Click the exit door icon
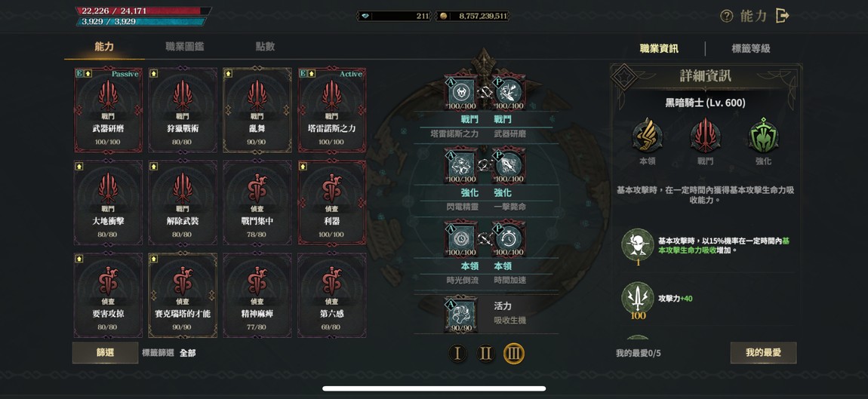Viewport: 868px width, 399px height. (x=782, y=16)
